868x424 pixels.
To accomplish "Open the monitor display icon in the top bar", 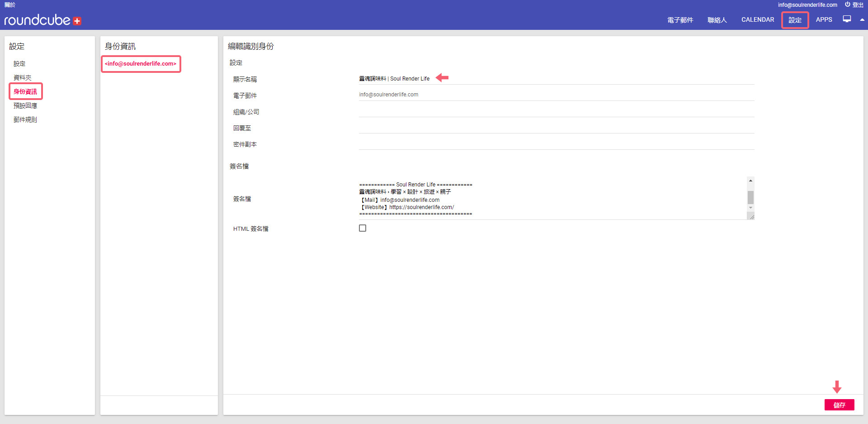I will [847, 19].
